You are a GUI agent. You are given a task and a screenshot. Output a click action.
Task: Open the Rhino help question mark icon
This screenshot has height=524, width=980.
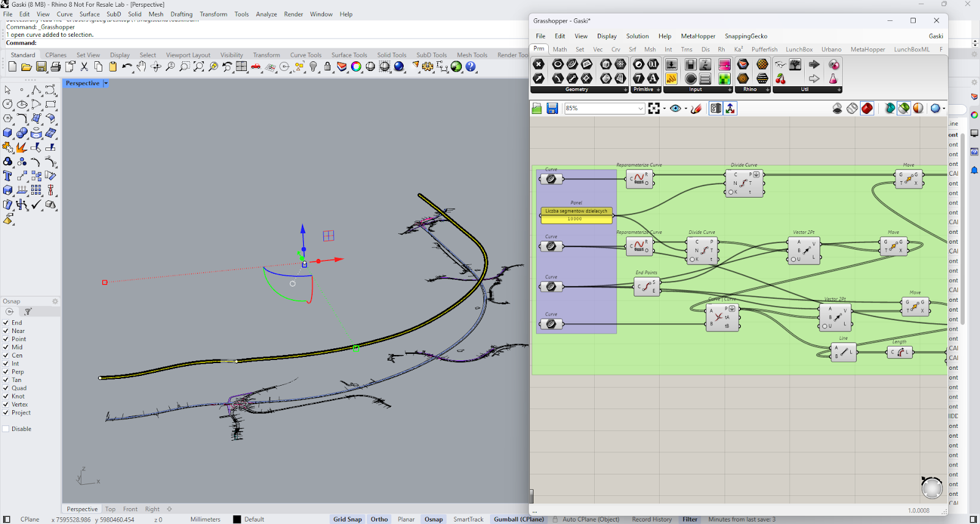pos(470,67)
